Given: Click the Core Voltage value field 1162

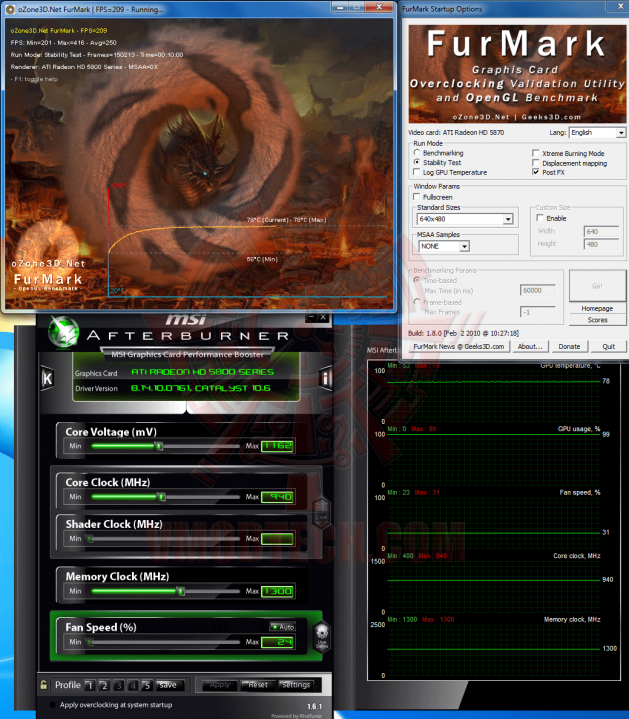Looking at the screenshot, I should [277, 446].
